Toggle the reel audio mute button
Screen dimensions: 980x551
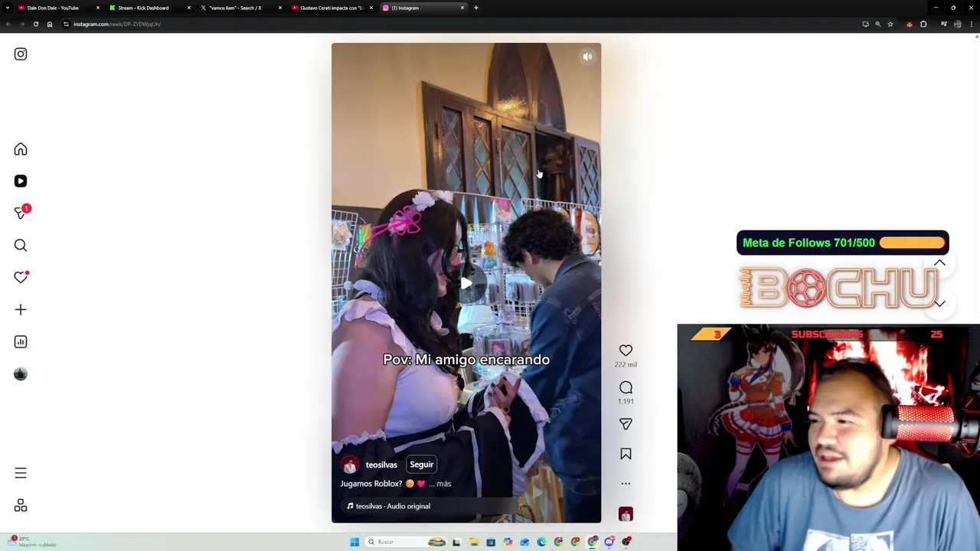pyautogui.click(x=587, y=57)
